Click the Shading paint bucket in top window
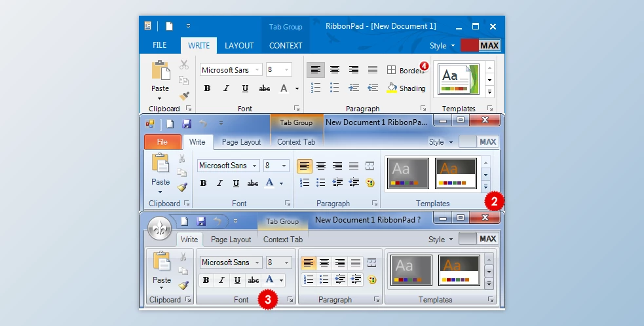Image resolution: width=644 pixels, height=326 pixels. tap(392, 88)
